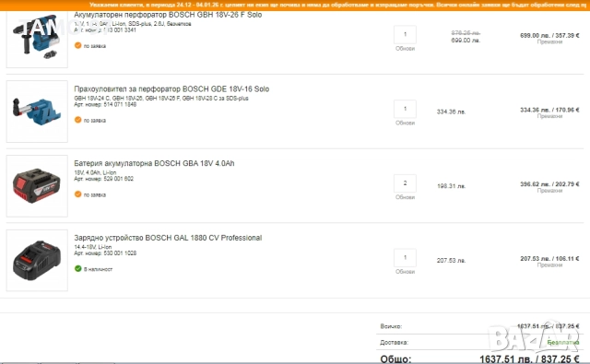This screenshot has width=590, height=364.
Task: Select the 198.31 лв. unit price text
Action: pyautogui.click(x=451, y=186)
